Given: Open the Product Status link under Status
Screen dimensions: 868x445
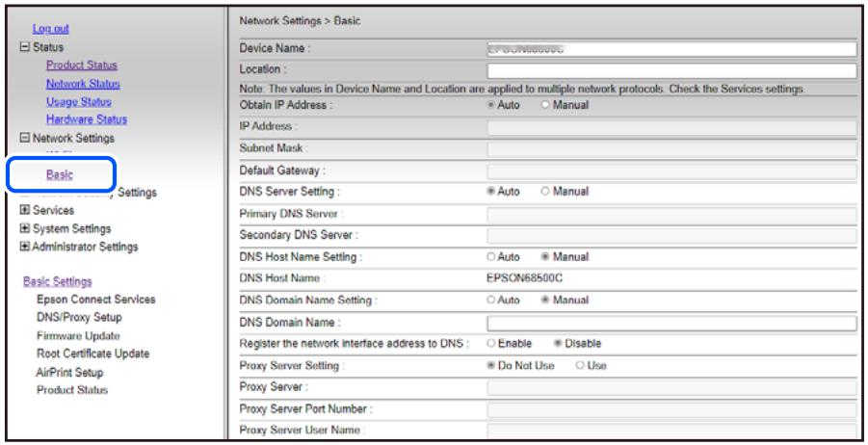Looking at the screenshot, I should click(x=81, y=65).
